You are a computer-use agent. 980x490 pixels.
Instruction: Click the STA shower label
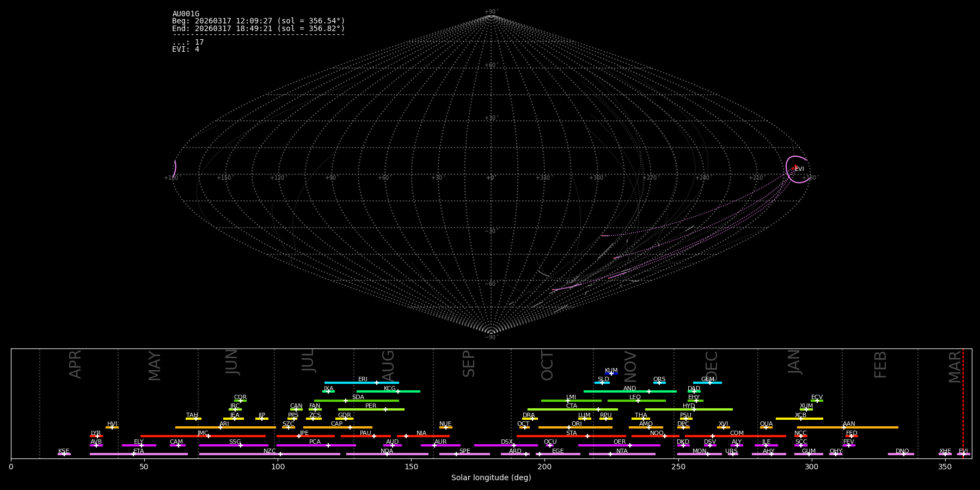click(571, 433)
